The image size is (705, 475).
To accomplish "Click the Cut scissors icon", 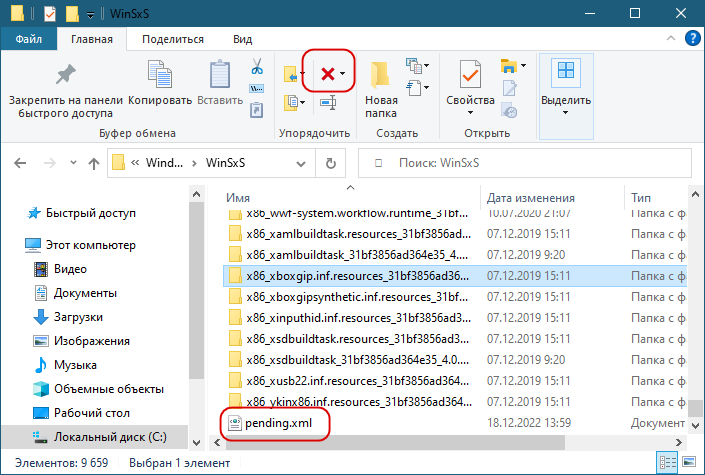I will tap(257, 66).
